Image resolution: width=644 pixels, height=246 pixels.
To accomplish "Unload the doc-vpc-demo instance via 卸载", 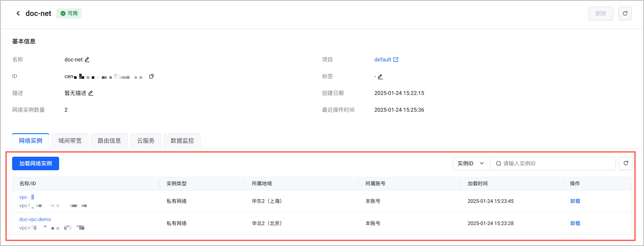I will pos(575,223).
